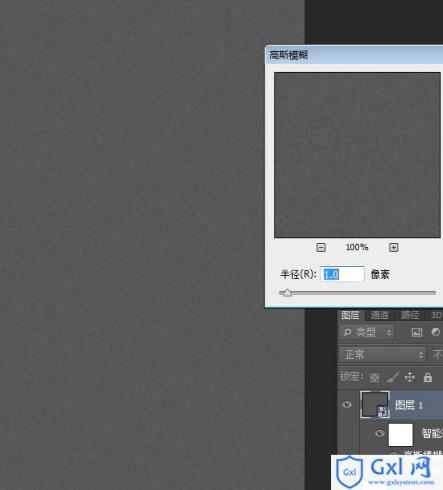Click the radius slider handle in Gaussian Blur dialog
Screen dimensions: 443x490
click(287, 293)
